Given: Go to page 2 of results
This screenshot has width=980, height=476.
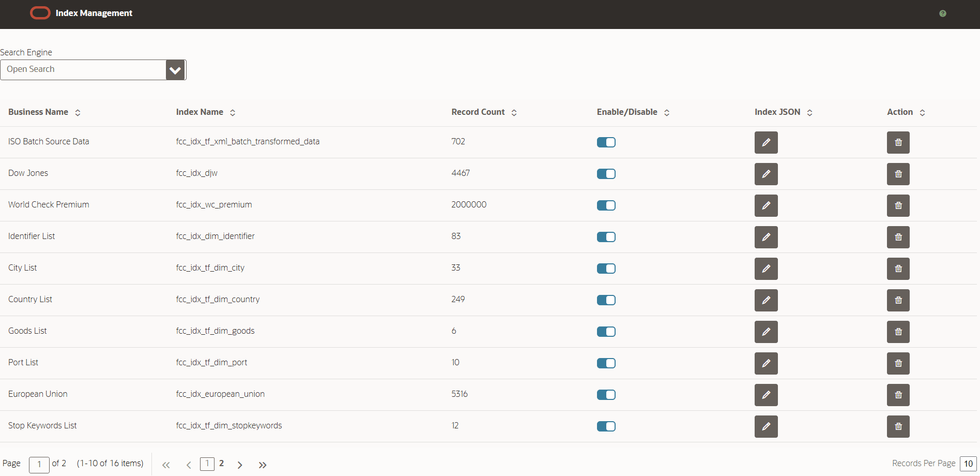Looking at the screenshot, I should coord(221,464).
